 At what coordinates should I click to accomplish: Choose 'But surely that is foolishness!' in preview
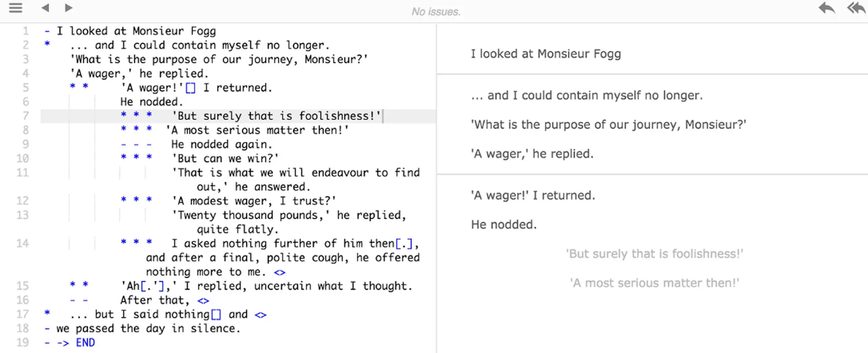pyautogui.click(x=654, y=254)
